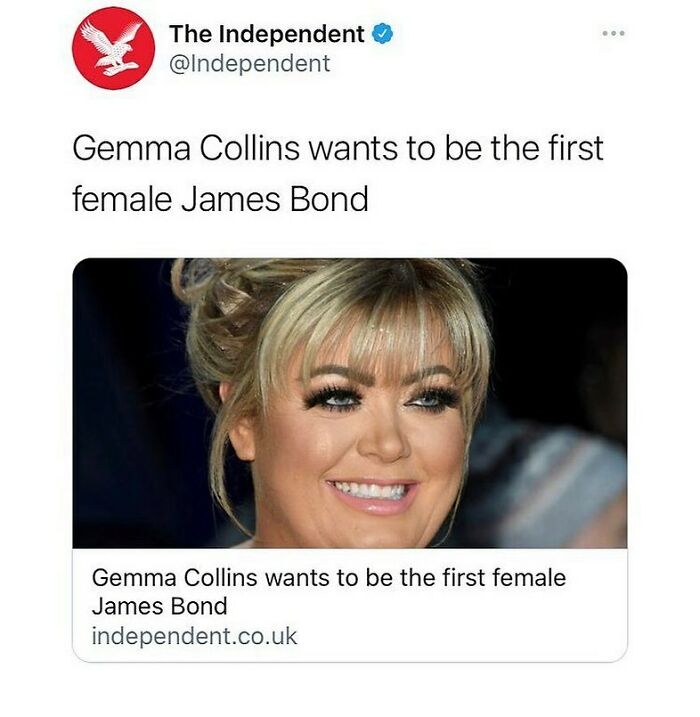This screenshot has width=700, height=717.
Task: Click the blue verified checkmark badge
Action: (x=382, y=34)
